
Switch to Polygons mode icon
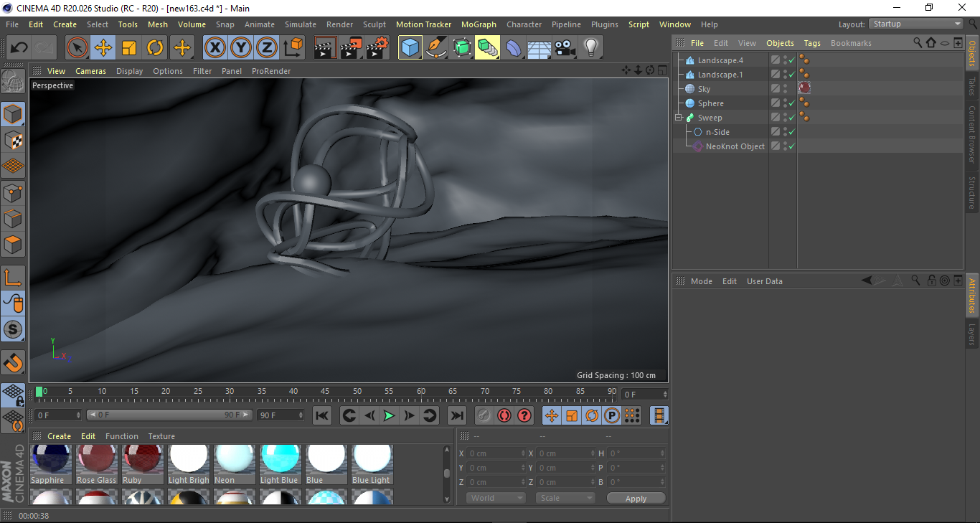point(13,245)
